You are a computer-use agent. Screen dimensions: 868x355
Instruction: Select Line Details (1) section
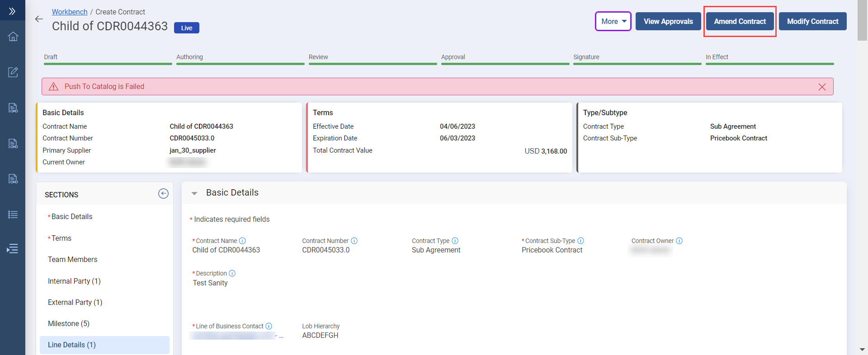[x=72, y=345]
